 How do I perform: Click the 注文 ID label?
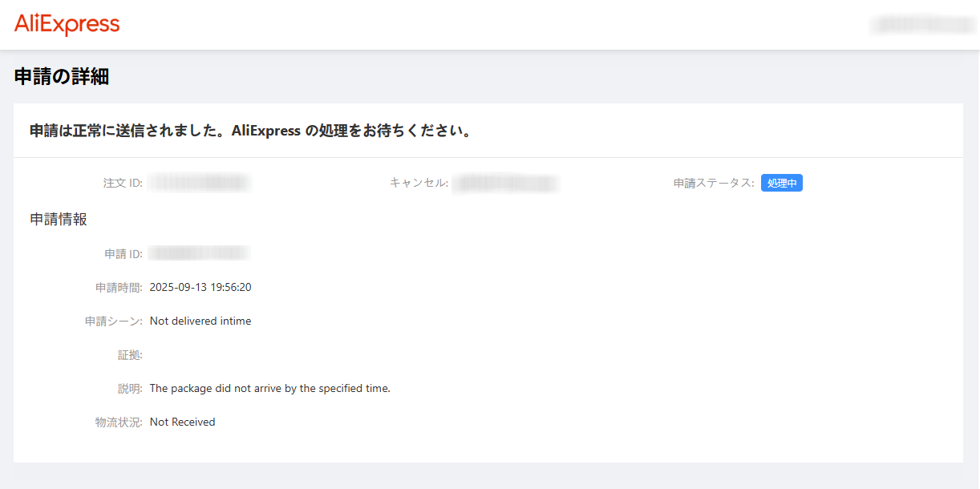click(x=123, y=183)
